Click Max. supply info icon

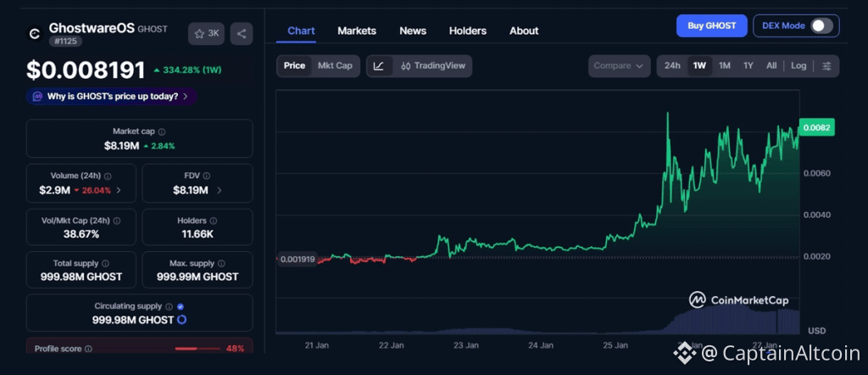[x=221, y=264]
